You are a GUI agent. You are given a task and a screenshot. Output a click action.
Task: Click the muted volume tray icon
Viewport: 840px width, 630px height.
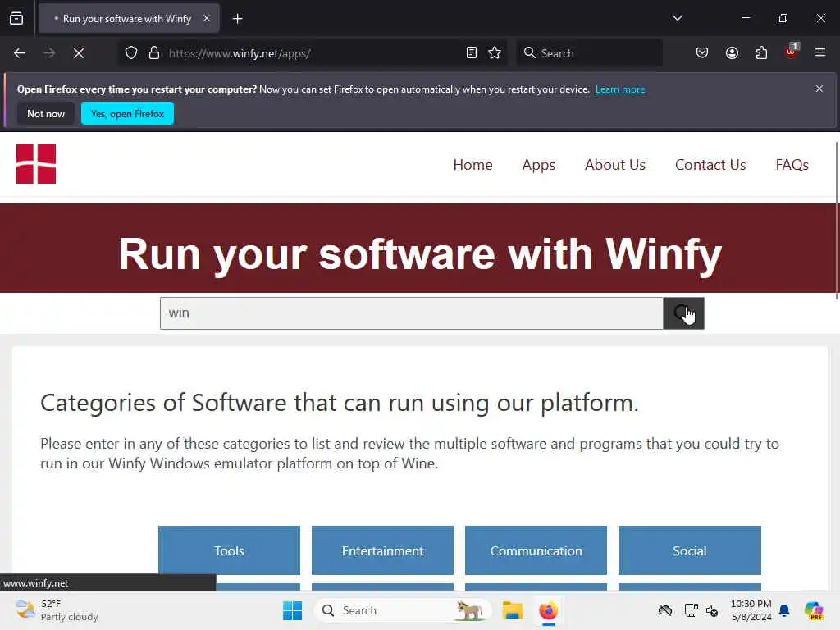coord(712,610)
